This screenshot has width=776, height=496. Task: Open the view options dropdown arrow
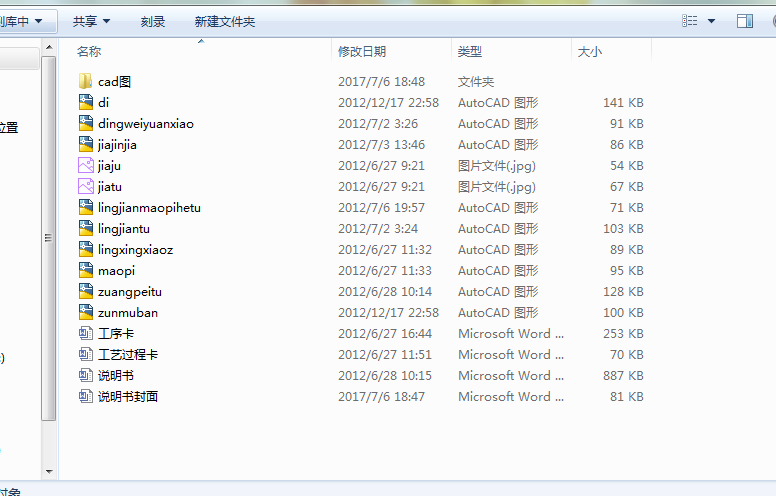(x=712, y=21)
